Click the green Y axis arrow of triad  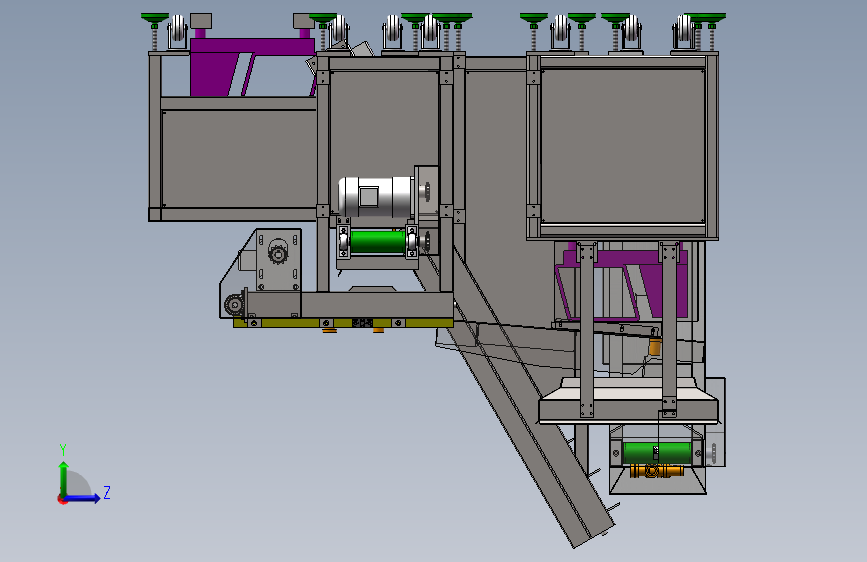[x=64, y=478]
